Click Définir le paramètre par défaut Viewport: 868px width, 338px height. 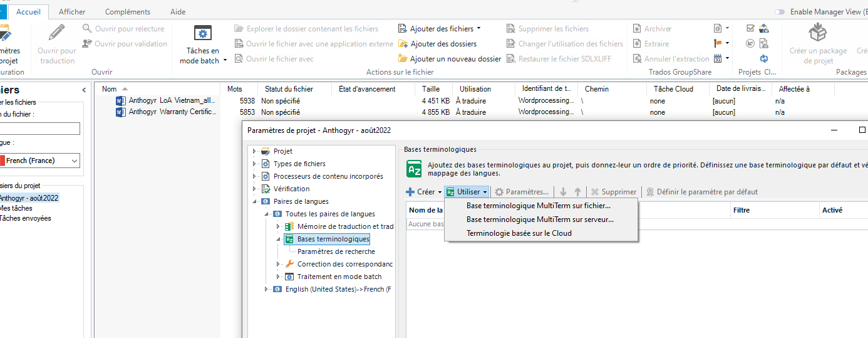point(701,192)
